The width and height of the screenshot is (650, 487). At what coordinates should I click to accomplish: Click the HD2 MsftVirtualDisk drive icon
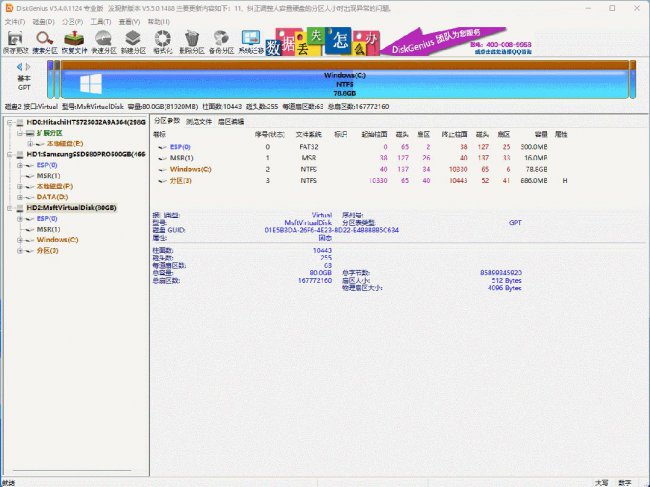[20, 208]
